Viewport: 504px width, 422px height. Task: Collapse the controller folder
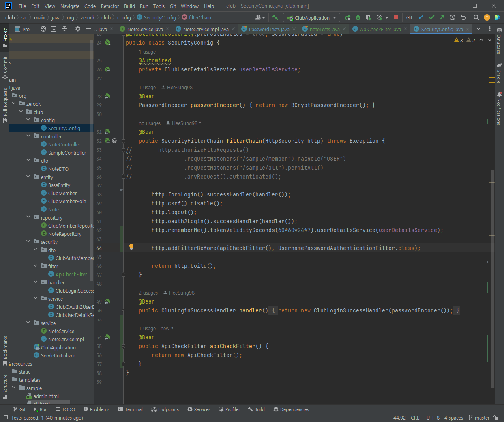point(28,136)
